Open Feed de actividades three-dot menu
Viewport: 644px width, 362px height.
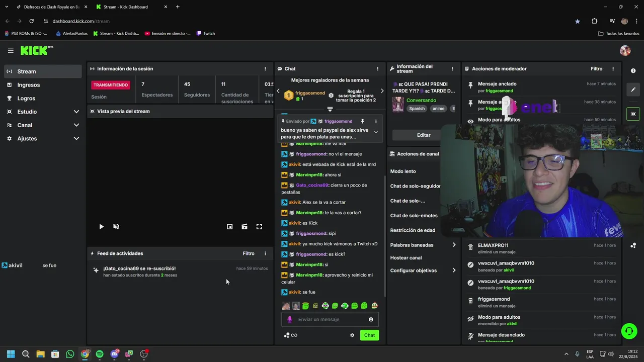coord(265,253)
